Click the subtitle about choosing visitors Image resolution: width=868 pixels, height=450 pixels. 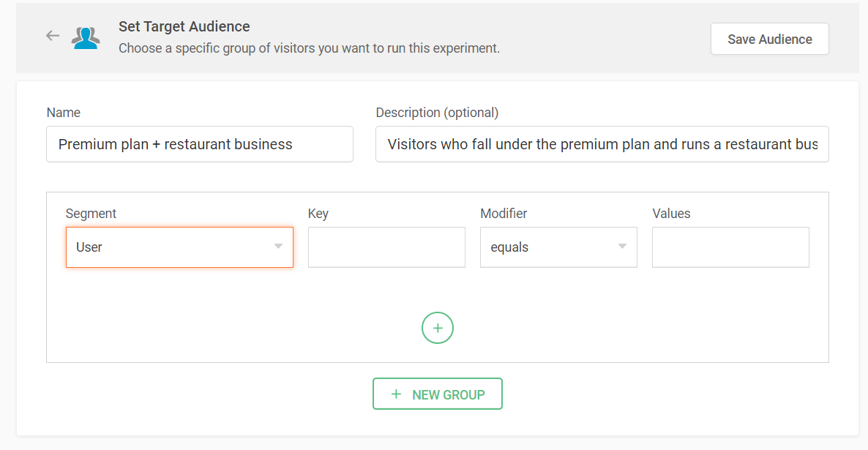309,48
